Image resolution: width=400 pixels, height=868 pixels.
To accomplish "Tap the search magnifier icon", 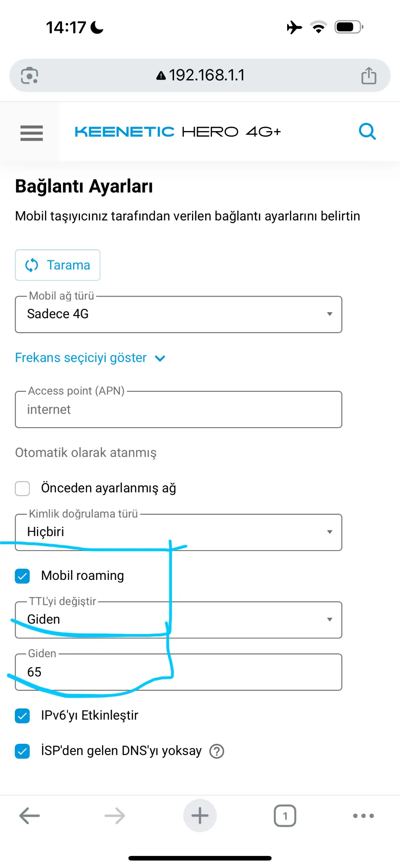I will (367, 131).
